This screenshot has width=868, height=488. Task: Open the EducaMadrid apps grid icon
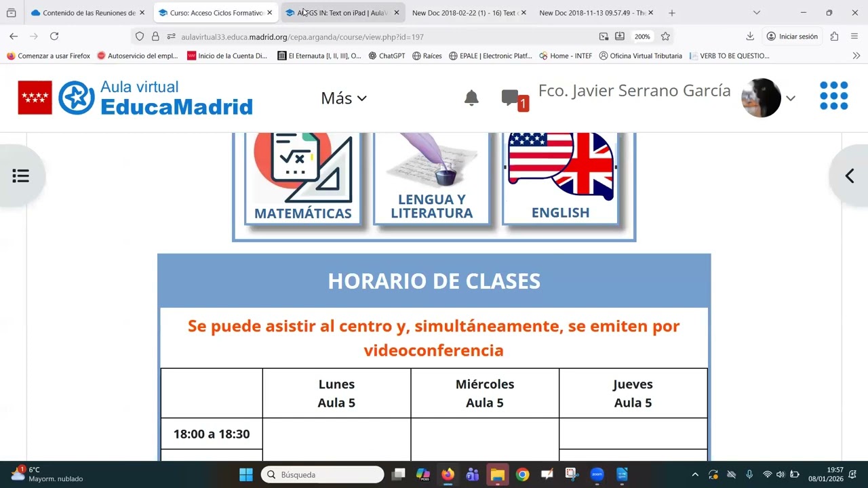834,96
